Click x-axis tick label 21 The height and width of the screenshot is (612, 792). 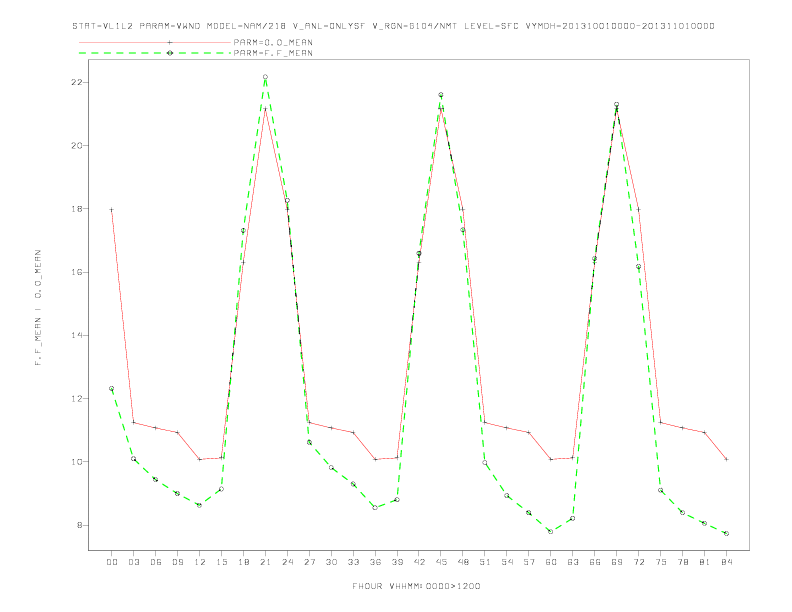click(x=265, y=562)
